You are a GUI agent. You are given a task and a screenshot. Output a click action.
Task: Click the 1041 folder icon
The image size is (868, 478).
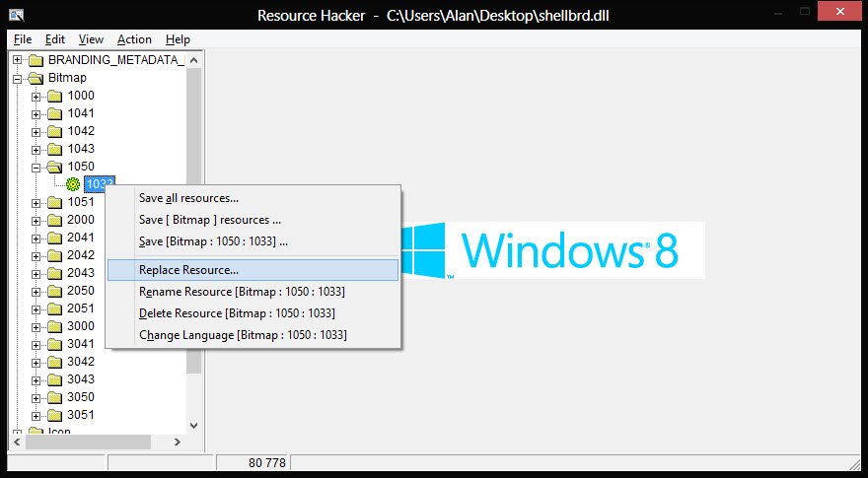[x=54, y=114]
